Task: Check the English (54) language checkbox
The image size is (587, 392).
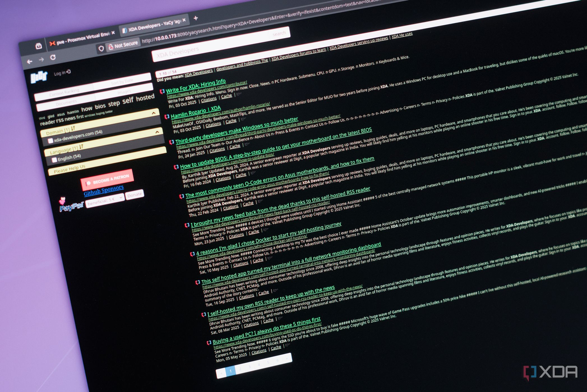Action: coord(54,160)
